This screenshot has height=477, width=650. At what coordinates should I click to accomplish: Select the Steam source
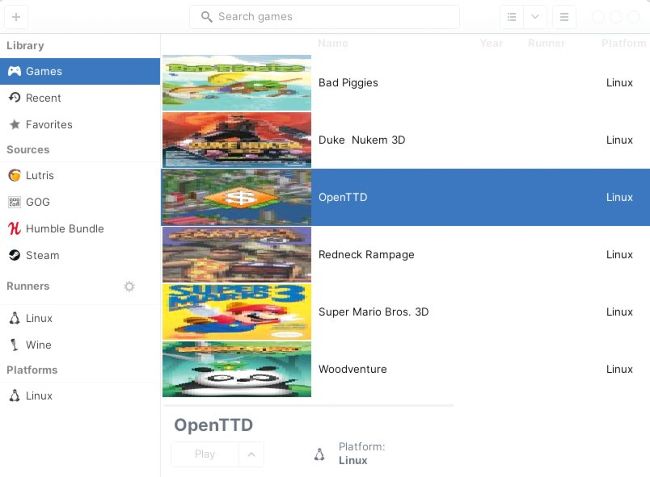coord(42,255)
